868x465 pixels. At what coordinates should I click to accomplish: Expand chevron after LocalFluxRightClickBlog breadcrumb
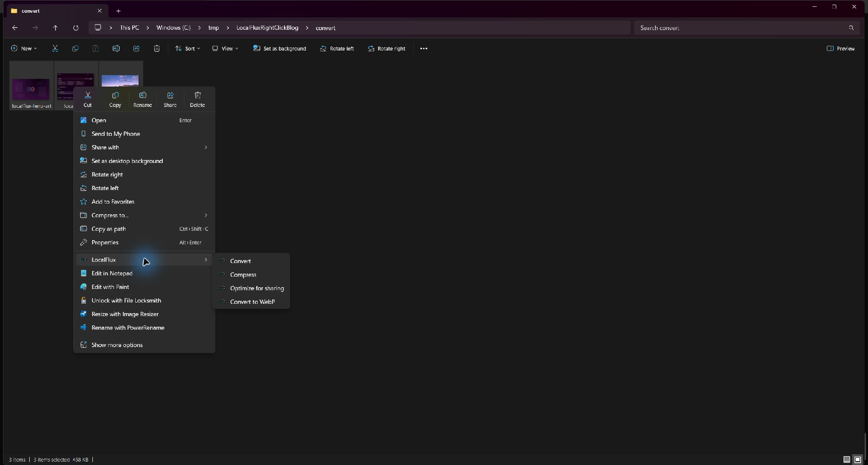tap(307, 28)
